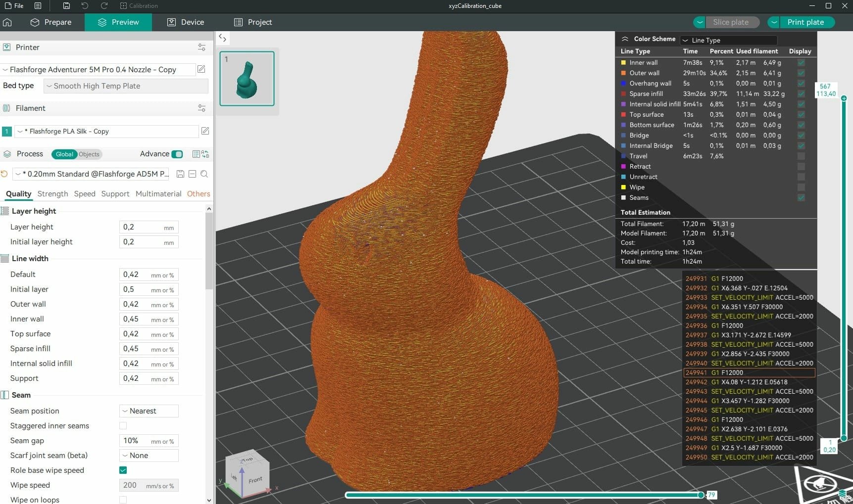Open the Prepare tab
Viewport: 853px width, 504px height.
point(51,22)
